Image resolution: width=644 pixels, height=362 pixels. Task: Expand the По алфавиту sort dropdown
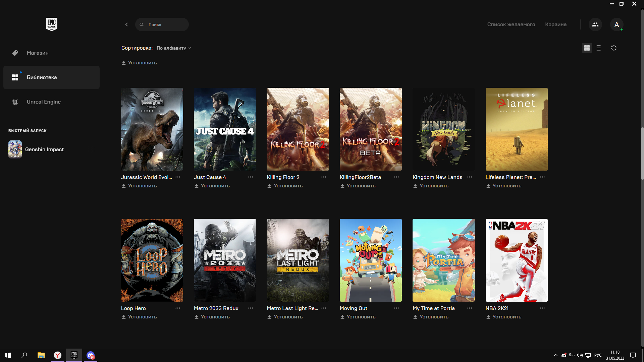click(173, 48)
